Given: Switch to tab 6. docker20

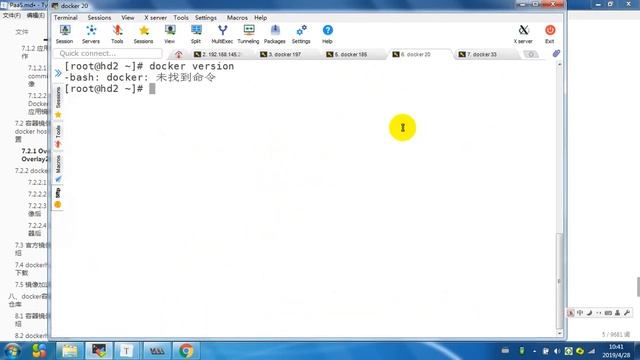Looking at the screenshot, I should [416, 54].
